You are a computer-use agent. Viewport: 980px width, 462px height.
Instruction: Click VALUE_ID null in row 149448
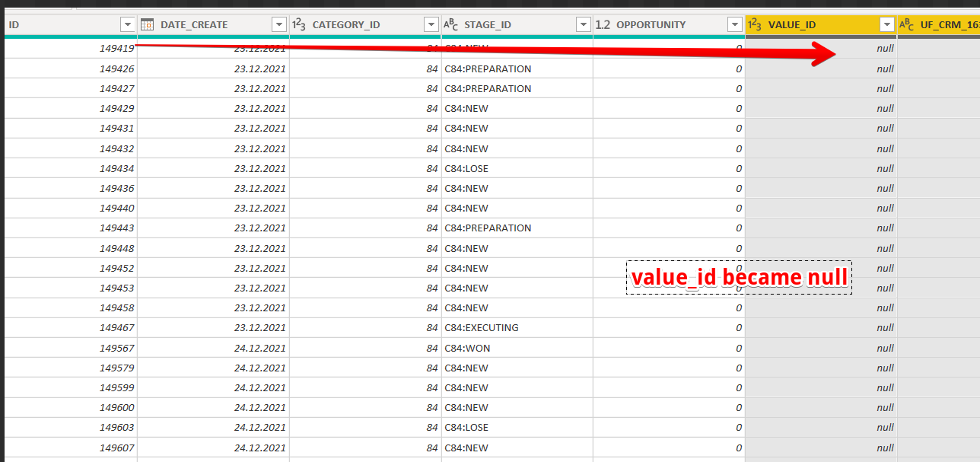[885, 248]
